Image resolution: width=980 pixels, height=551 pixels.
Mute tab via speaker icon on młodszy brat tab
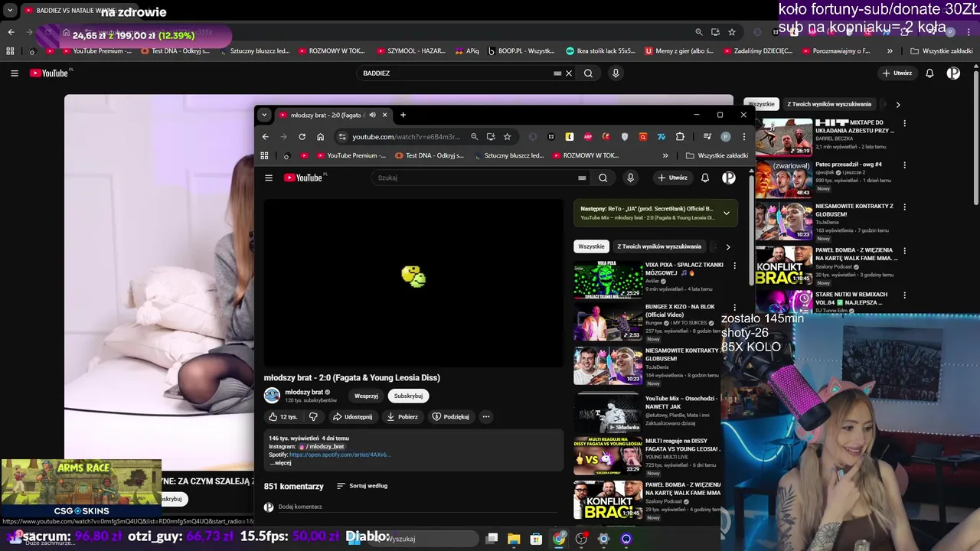372,115
